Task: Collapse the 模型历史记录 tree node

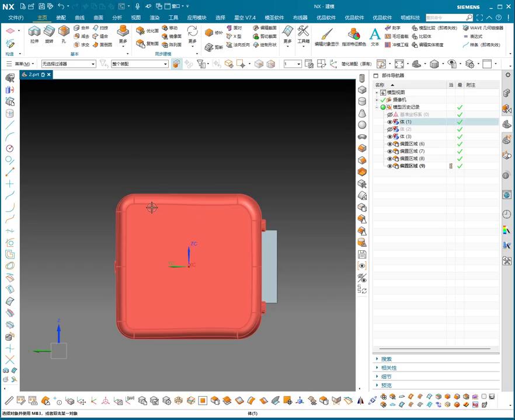Action: pyautogui.click(x=377, y=107)
